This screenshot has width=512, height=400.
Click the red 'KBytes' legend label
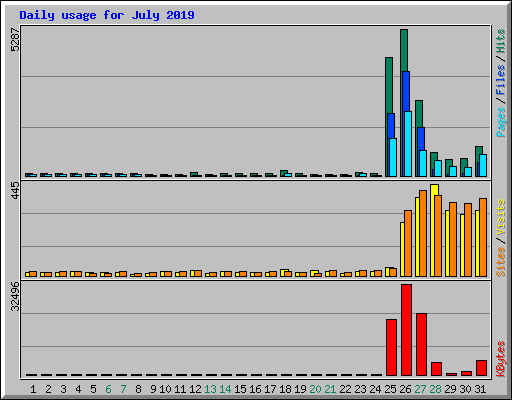(501, 359)
